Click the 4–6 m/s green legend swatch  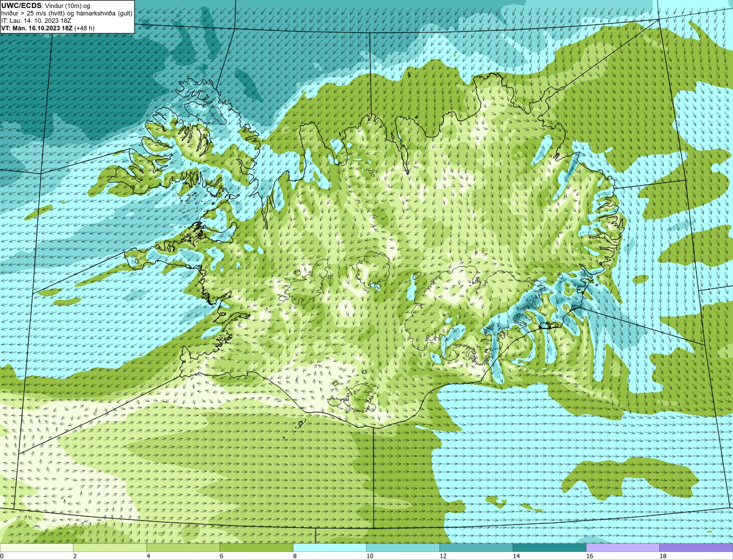tap(183, 547)
